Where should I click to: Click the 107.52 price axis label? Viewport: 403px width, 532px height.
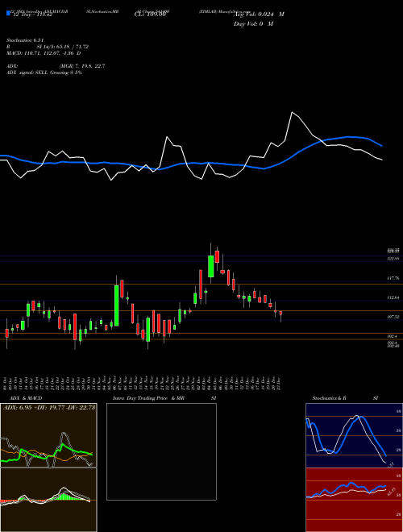point(393,317)
